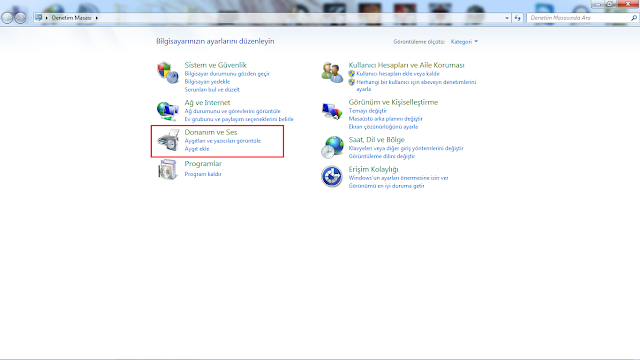Viewport: 640px width, 360px height.
Task: Open the Ağ ve Internet heading link
Action: point(207,102)
